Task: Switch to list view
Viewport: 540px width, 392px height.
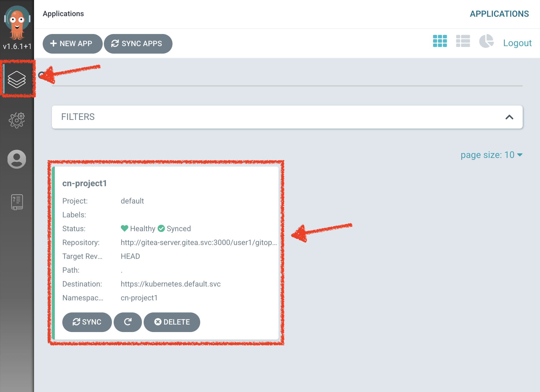Action: pos(463,41)
